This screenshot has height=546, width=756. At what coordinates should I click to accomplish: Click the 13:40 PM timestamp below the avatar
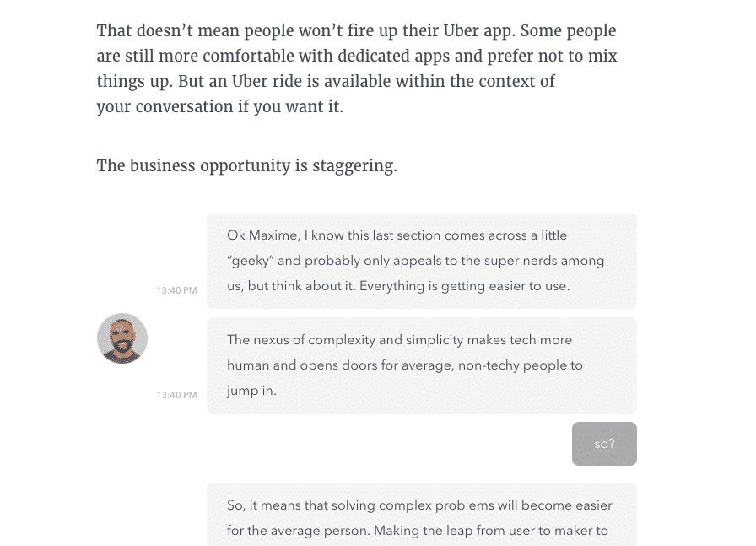point(176,395)
